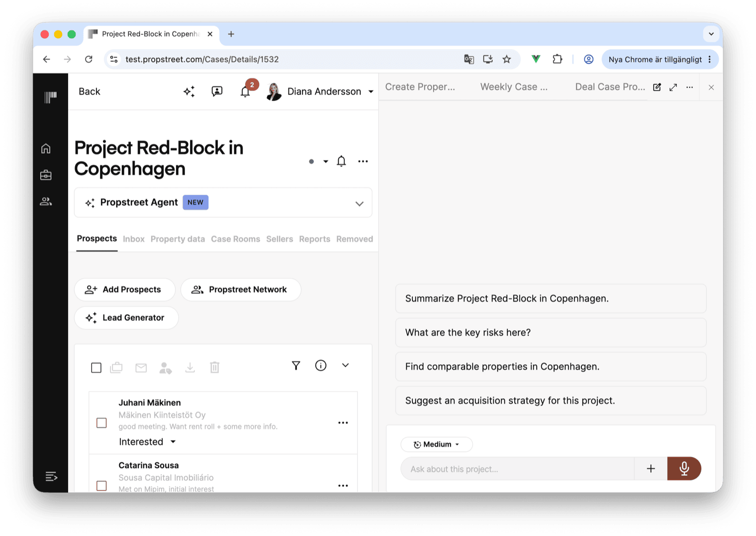Open the Interested status dropdown

pos(147,442)
